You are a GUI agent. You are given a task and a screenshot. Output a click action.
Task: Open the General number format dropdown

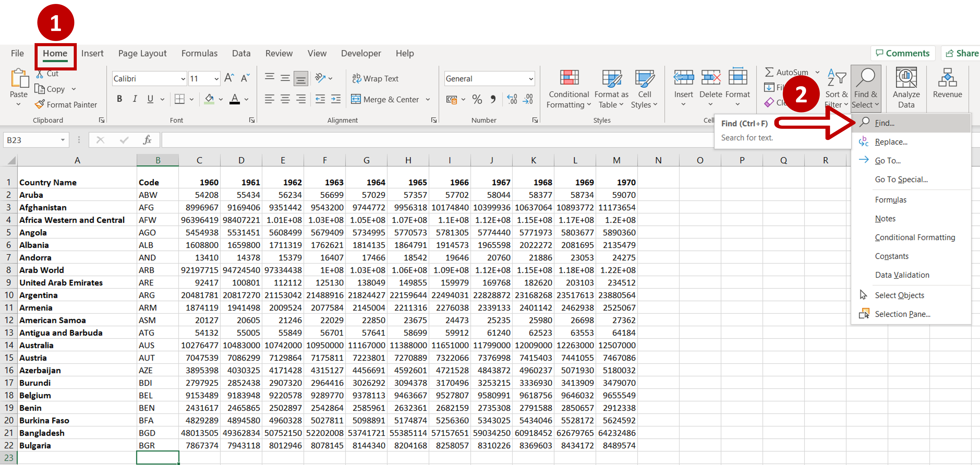(531, 79)
